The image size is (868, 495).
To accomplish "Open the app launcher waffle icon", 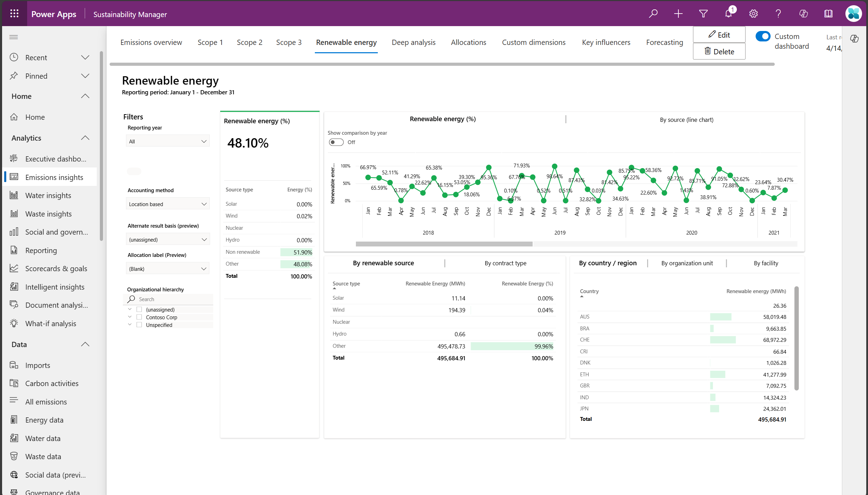I will click(x=14, y=14).
